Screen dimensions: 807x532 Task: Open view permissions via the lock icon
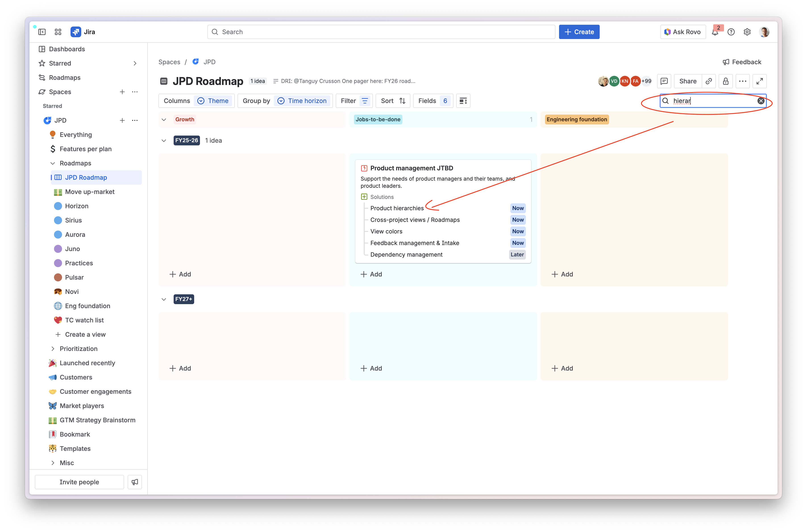(726, 81)
